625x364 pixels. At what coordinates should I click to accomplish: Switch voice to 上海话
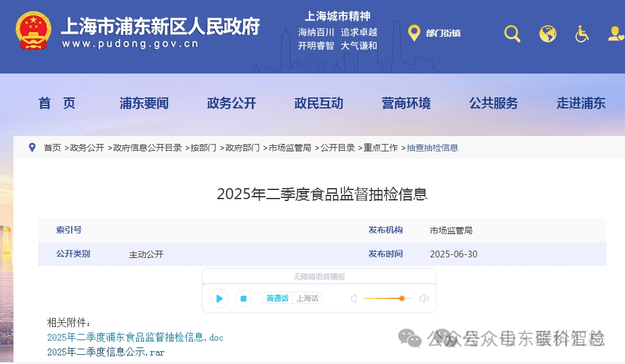pos(308,298)
